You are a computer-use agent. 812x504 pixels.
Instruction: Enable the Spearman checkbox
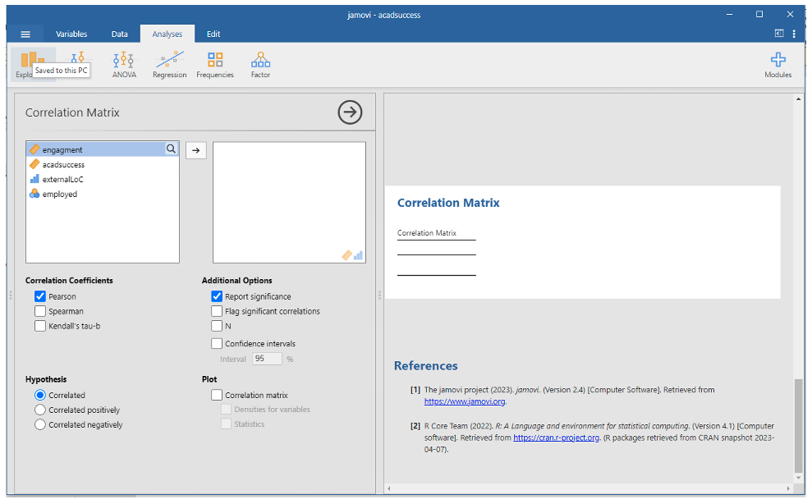(x=40, y=312)
